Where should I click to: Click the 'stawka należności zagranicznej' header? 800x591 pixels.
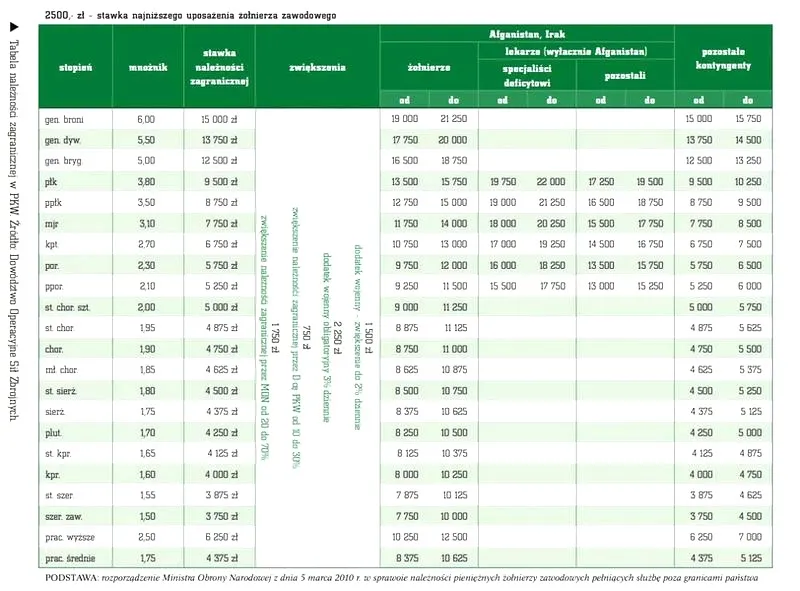pos(218,67)
